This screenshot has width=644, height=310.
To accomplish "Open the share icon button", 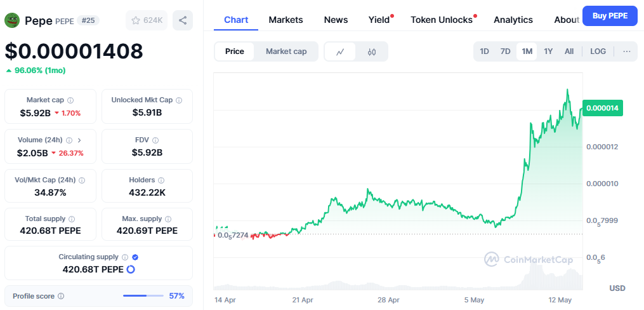I will (x=183, y=20).
